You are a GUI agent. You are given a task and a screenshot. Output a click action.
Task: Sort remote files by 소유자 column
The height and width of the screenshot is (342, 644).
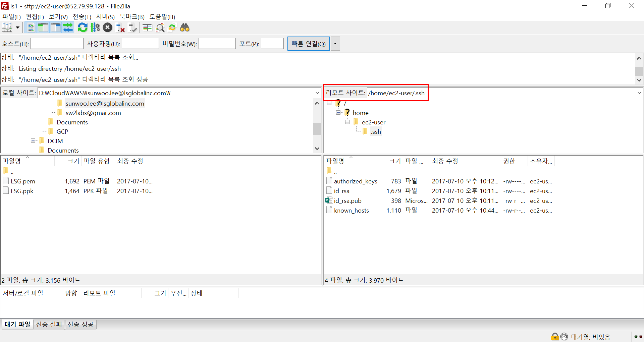pos(541,161)
